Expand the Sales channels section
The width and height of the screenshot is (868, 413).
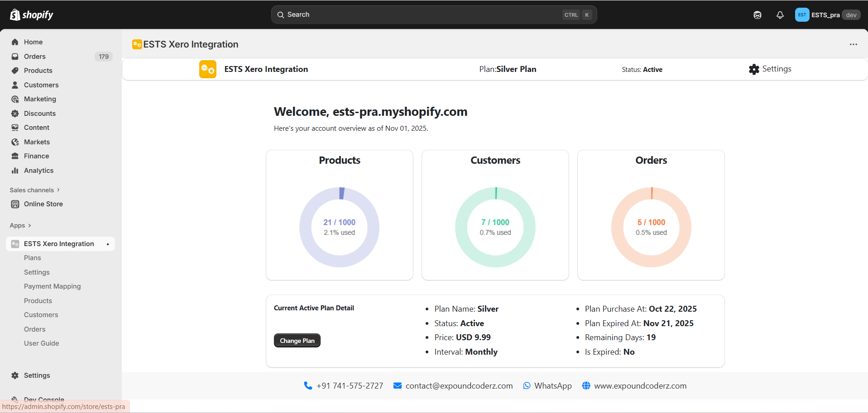coord(34,190)
